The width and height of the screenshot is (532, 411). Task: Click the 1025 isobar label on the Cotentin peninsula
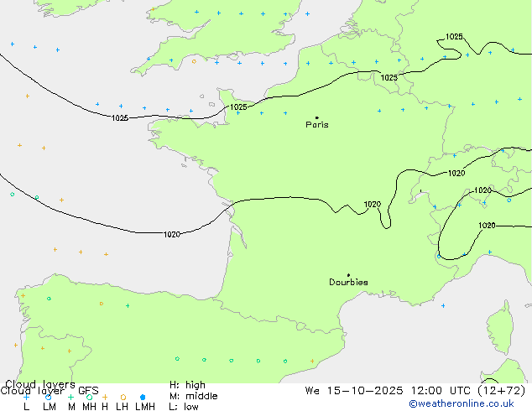point(238,107)
